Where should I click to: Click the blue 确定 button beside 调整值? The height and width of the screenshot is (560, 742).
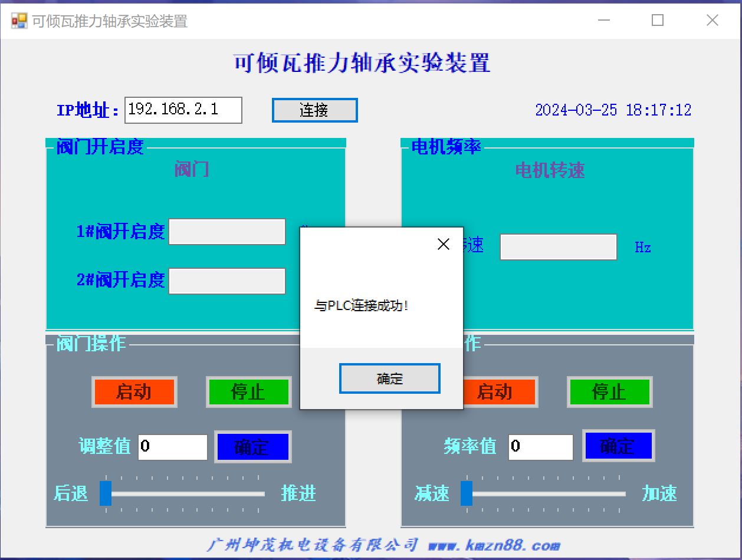click(x=252, y=447)
